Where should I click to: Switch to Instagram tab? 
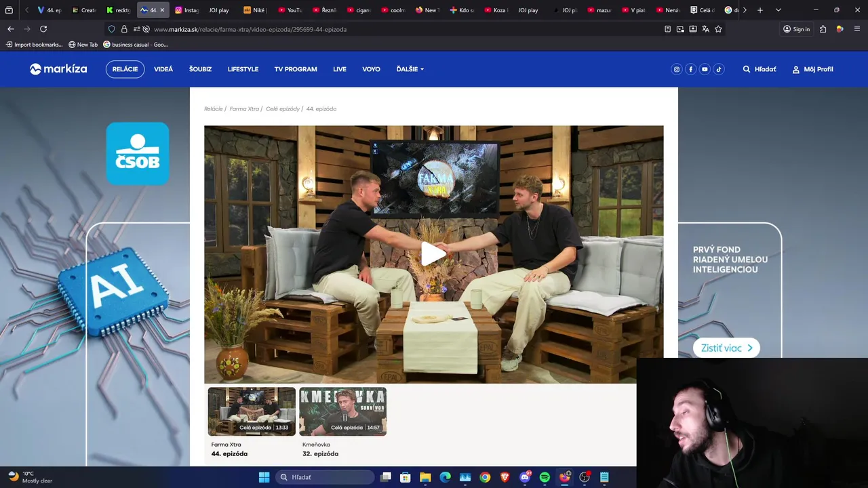(187, 10)
